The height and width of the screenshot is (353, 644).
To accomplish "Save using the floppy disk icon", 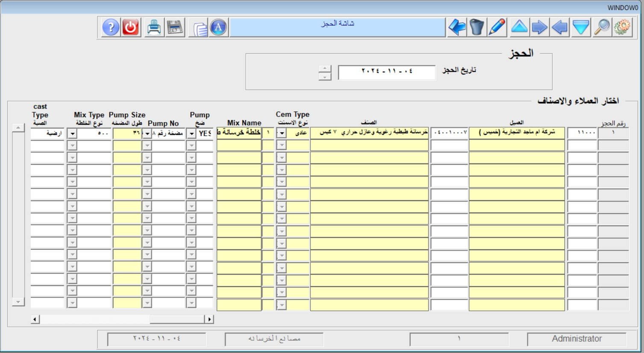I will (174, 28).
